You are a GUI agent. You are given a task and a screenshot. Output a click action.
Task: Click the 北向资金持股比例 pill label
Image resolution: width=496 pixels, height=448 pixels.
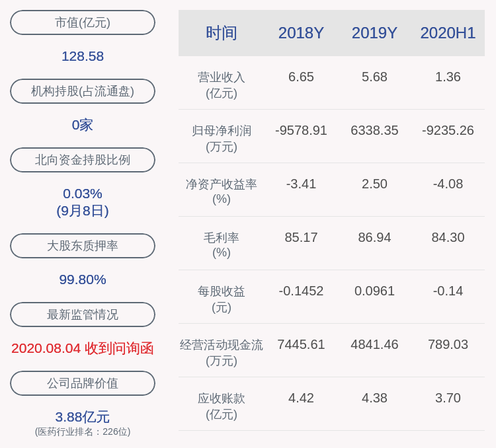[x=83, y=160]
